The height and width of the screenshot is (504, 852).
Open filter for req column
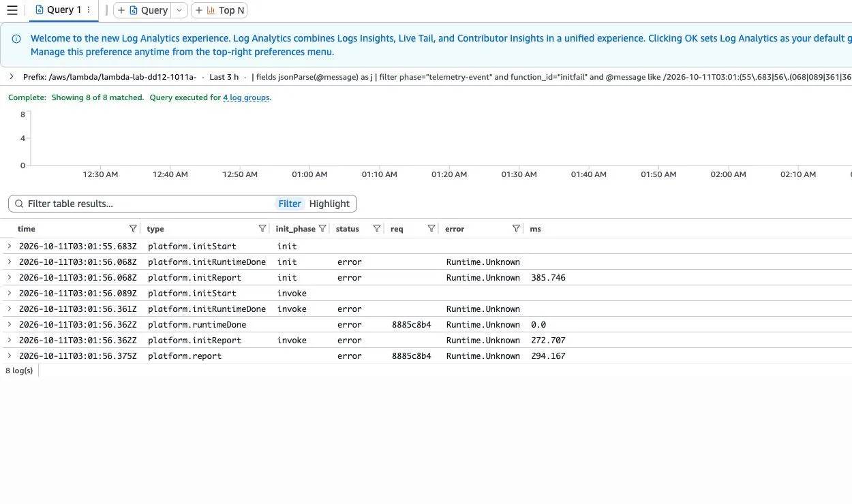click(431, 228)
